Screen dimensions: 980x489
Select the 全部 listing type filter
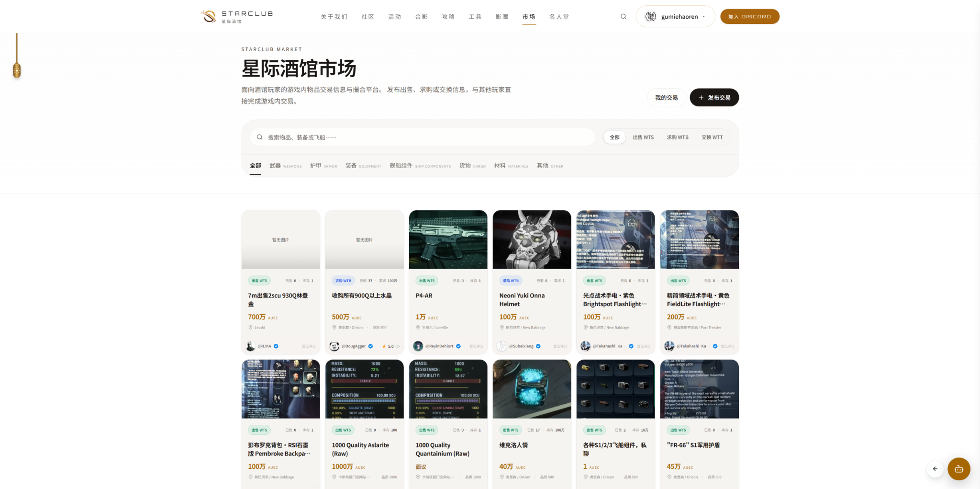coord(615,137)
